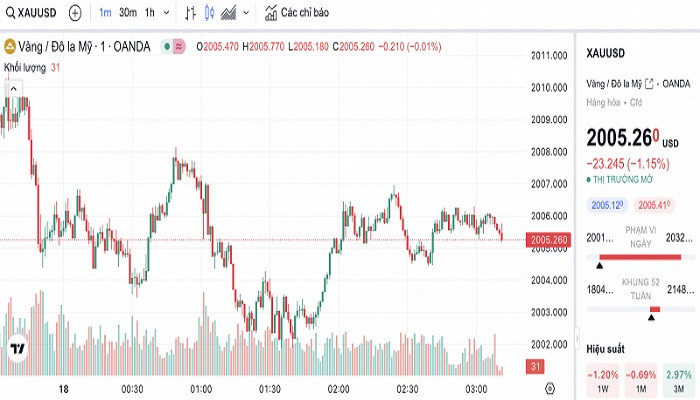Select the bar chart style icon
The width and height of the screenshot is (700, 400).
pyautogui.click(x=191, y=13)
